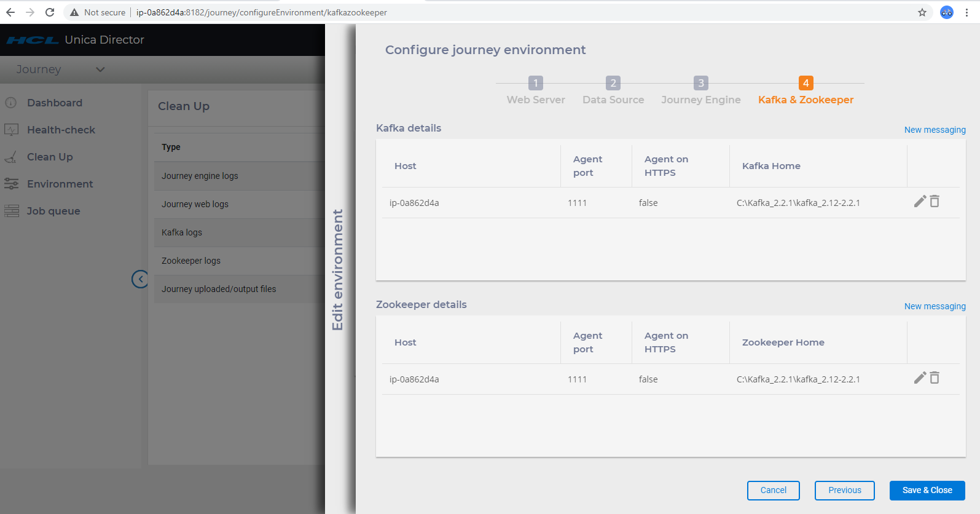Screen dimensions: 980x514
Task: Go to Clean Up in sidebar
Action: pos(50,157)
